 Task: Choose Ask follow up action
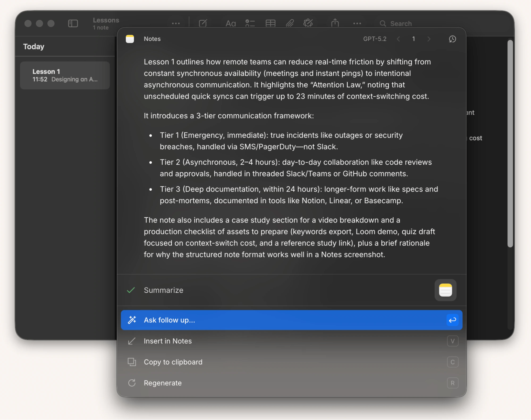[x=291, y=320]
